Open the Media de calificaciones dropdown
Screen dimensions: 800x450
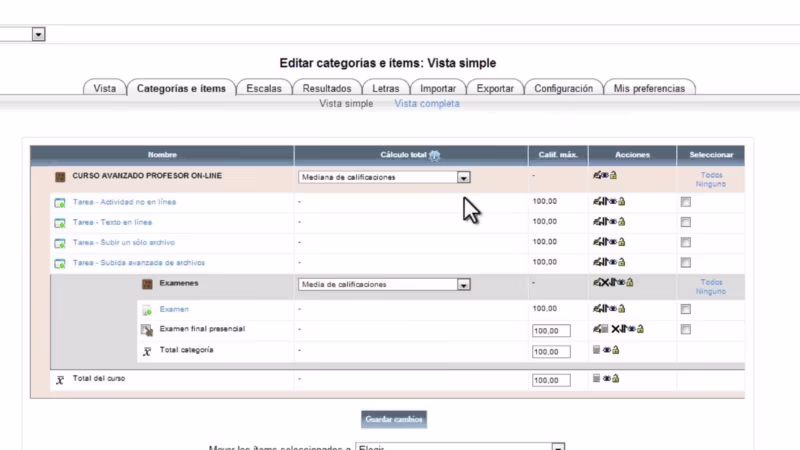click(384, 285)
